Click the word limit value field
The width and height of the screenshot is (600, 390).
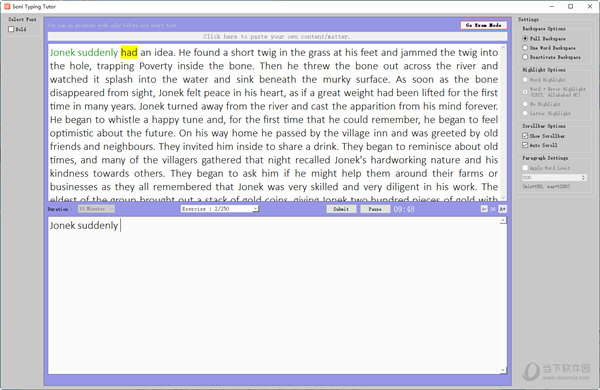tap(551, 178)
